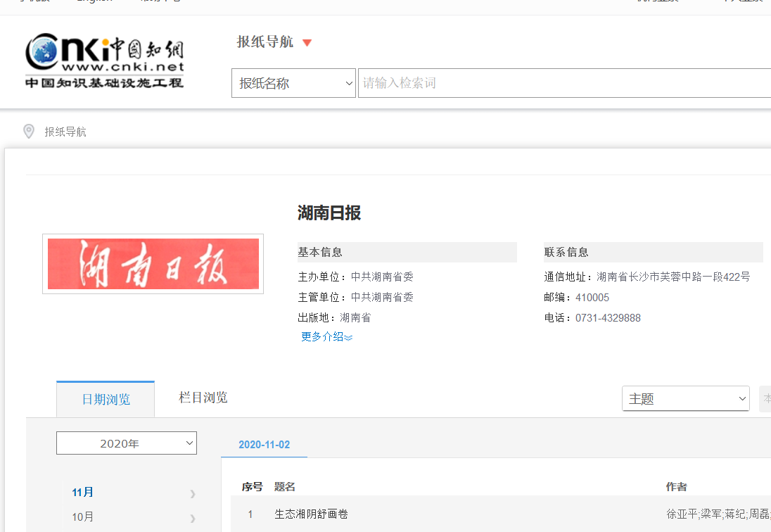Open the 报纸名称 search field dropdown
This screenshot has height=532, width=771.
293,83
